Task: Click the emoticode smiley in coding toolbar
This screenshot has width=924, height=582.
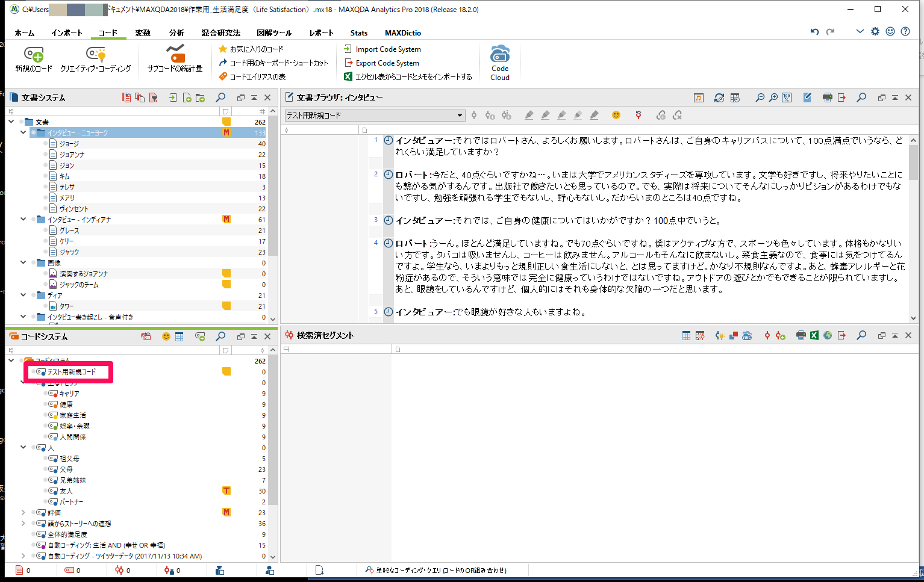Action: (616, 115)
